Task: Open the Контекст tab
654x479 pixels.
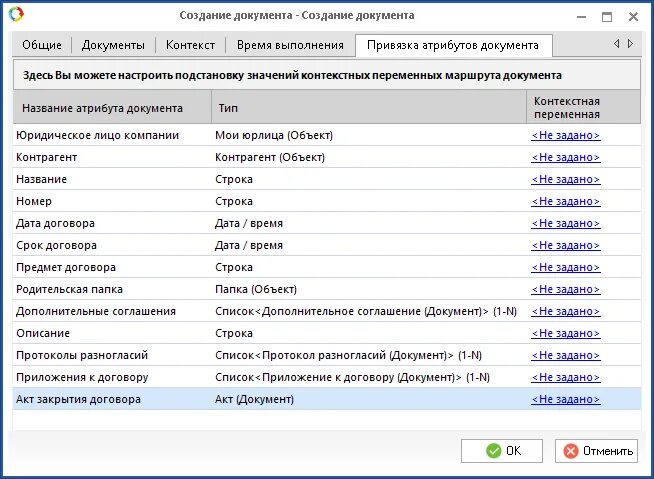Action: 190,45
